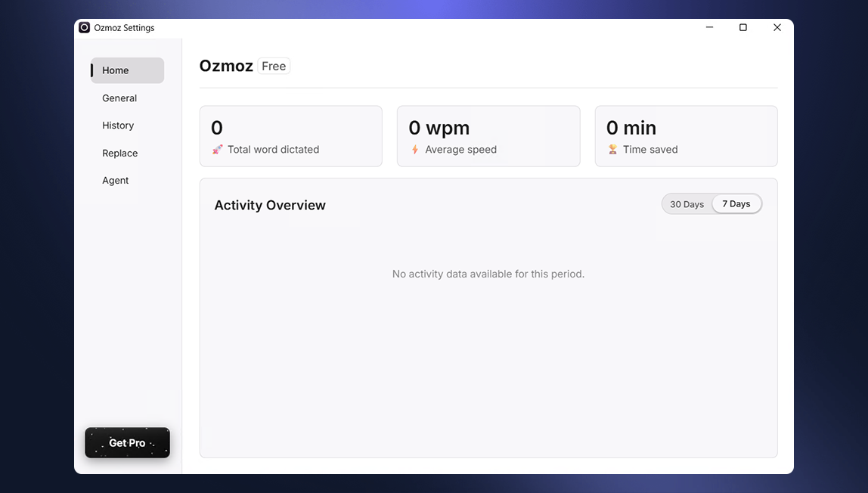
Task: Click the 'Average speed' label
Action: pyautogui.click(x=460, y=150)
